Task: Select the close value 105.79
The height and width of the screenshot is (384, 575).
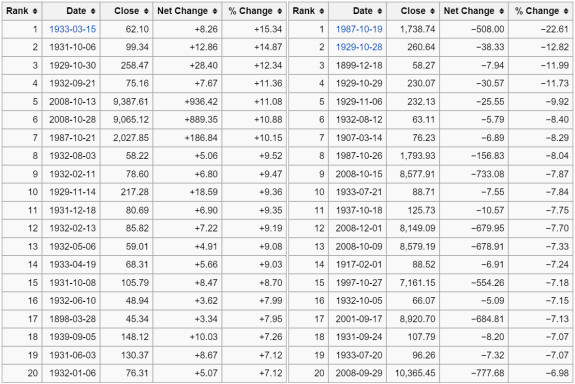Action: tap(135, 283)
